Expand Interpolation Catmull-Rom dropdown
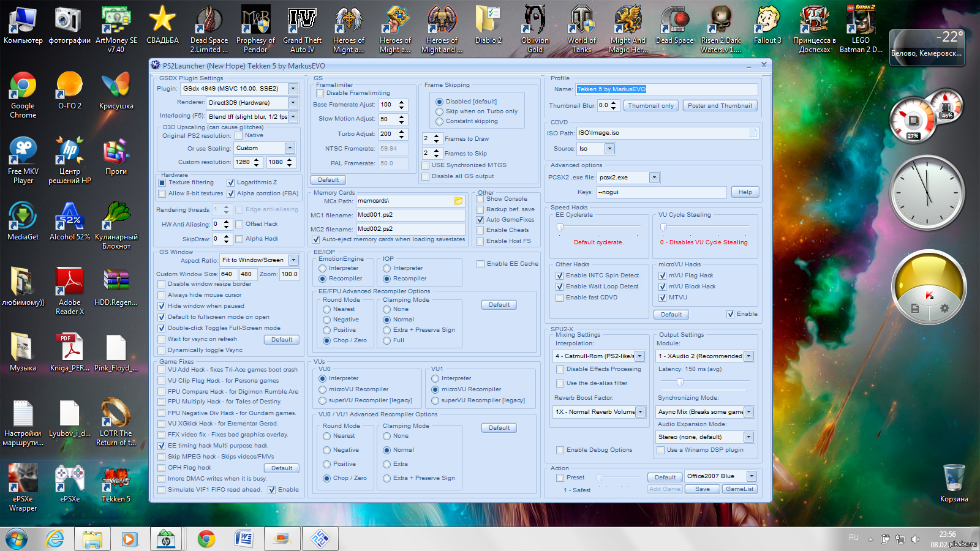 point(639,356)
